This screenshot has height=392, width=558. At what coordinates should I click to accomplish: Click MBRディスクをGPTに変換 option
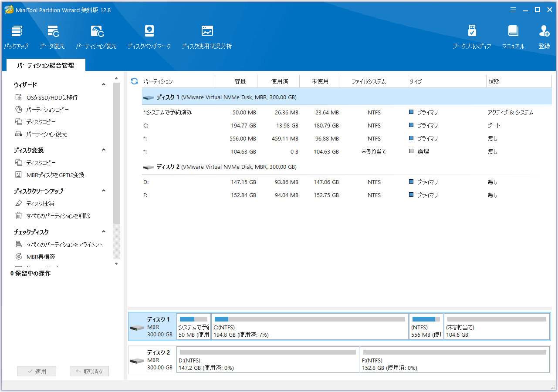[55, 175]
